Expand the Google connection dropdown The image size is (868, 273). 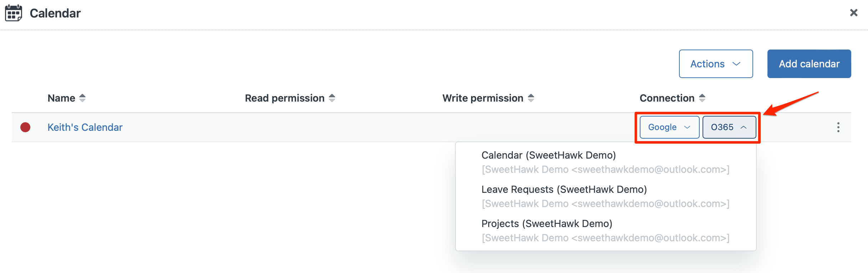[x=669, y=127]
